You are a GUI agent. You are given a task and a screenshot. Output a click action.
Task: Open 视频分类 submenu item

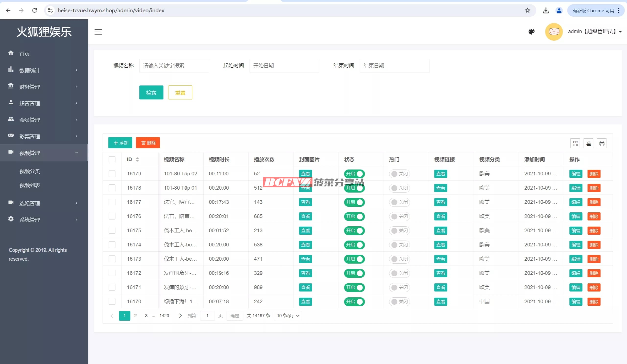point(30,171)
